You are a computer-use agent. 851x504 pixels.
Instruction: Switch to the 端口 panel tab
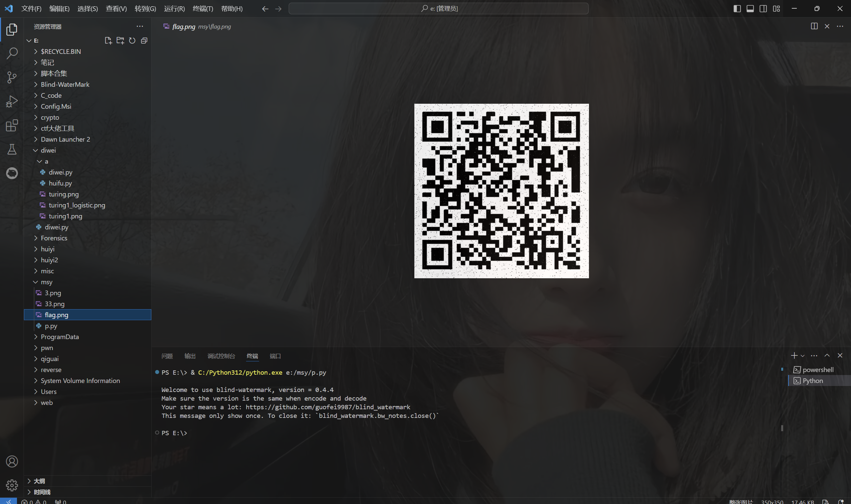275,356
